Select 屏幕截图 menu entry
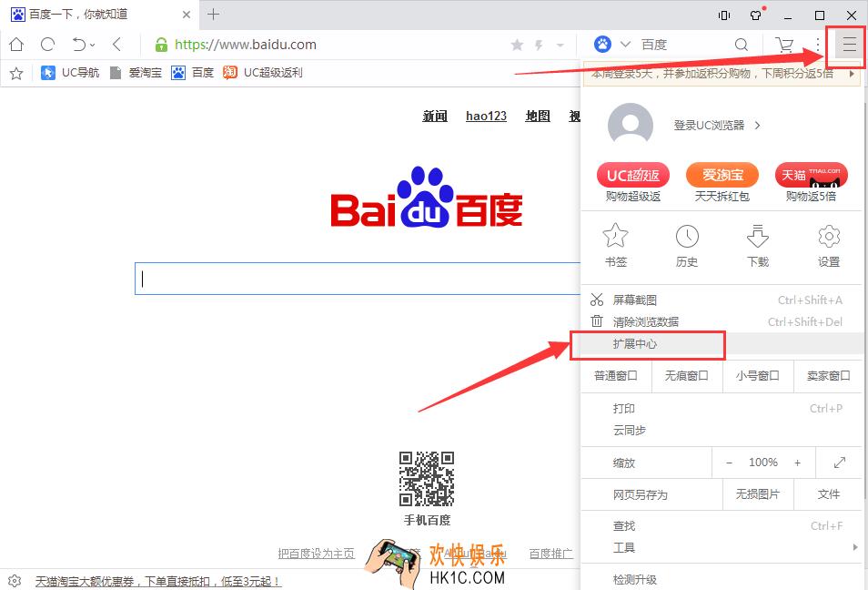Viewport: 868px width, 590px height. coord(722,300)
